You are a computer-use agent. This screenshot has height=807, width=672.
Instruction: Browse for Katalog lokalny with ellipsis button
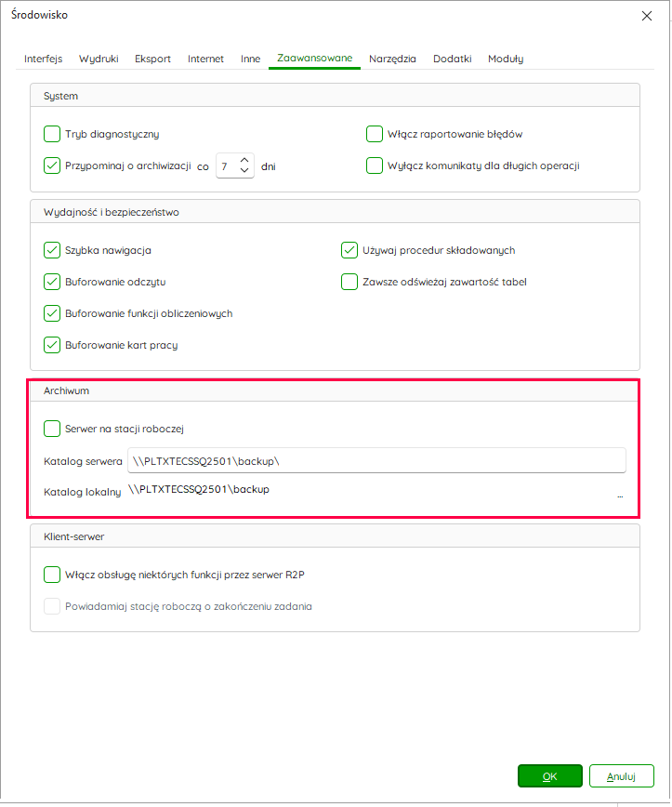coord(620,496)
